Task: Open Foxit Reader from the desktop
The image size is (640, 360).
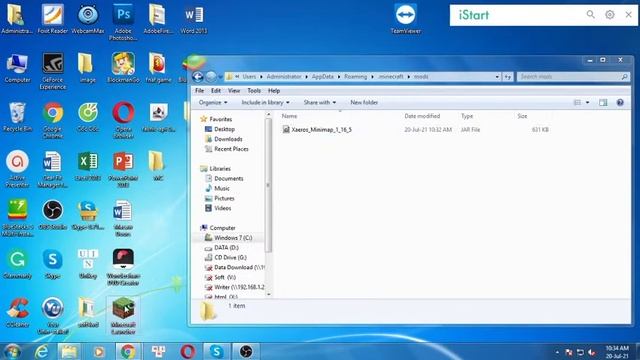Action: click(x=53, y=19)
